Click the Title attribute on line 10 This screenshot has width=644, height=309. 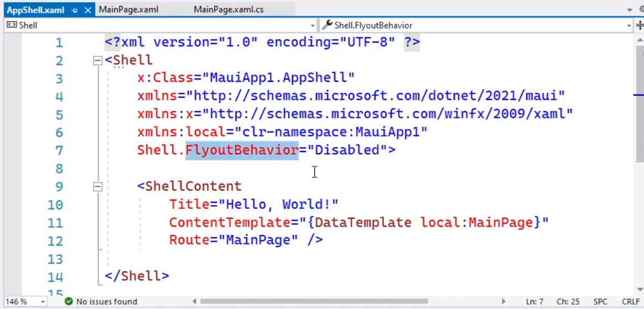[x=189, y=204]
